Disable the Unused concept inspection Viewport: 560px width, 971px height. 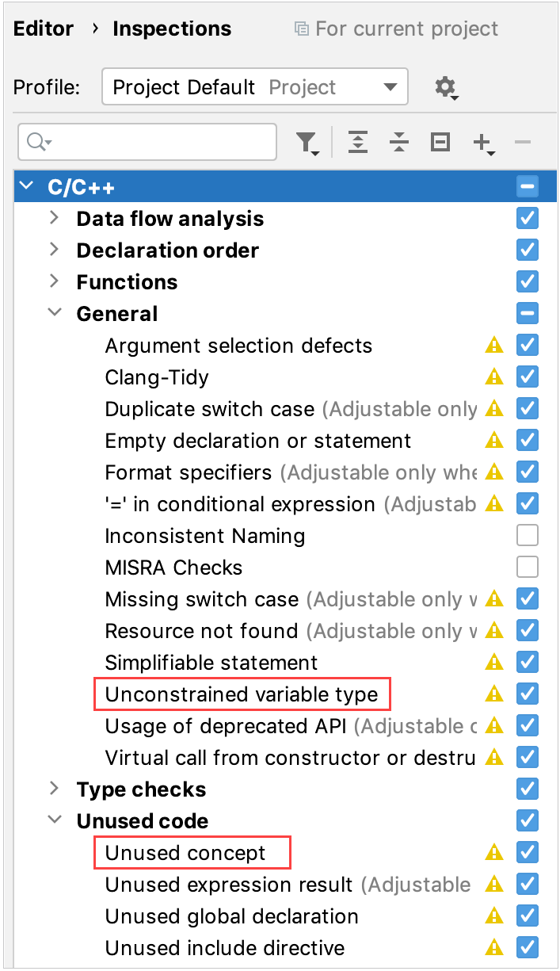(x=527, y=852)
